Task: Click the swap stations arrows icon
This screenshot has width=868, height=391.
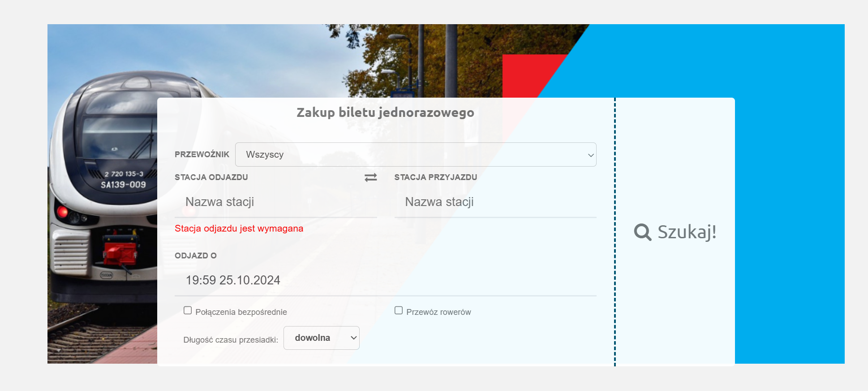Action: point(370,178)
